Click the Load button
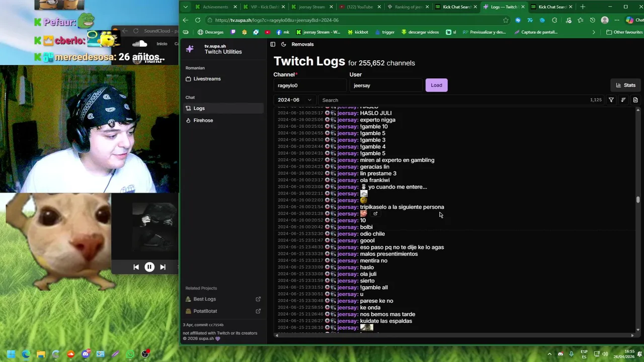 pyautogui.click(x=436, y=85)
